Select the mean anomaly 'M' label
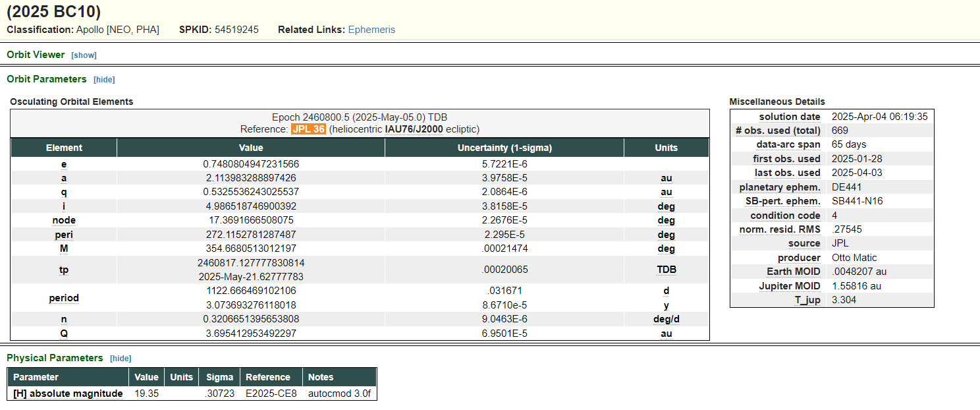 click(x=64, y=249)
